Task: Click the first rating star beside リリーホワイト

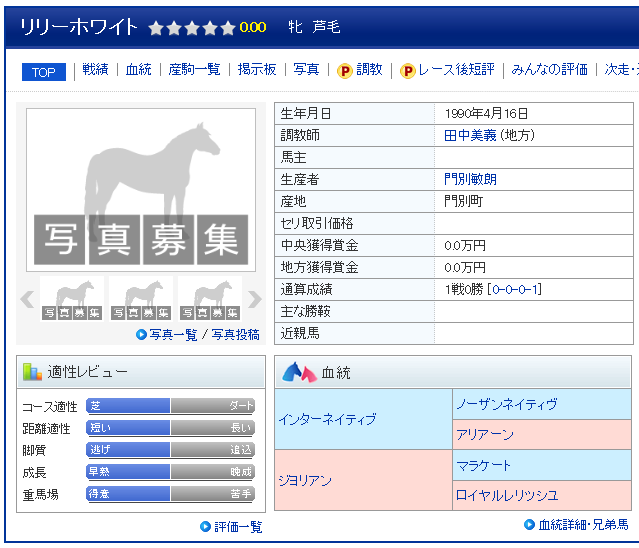Action: 156,28
